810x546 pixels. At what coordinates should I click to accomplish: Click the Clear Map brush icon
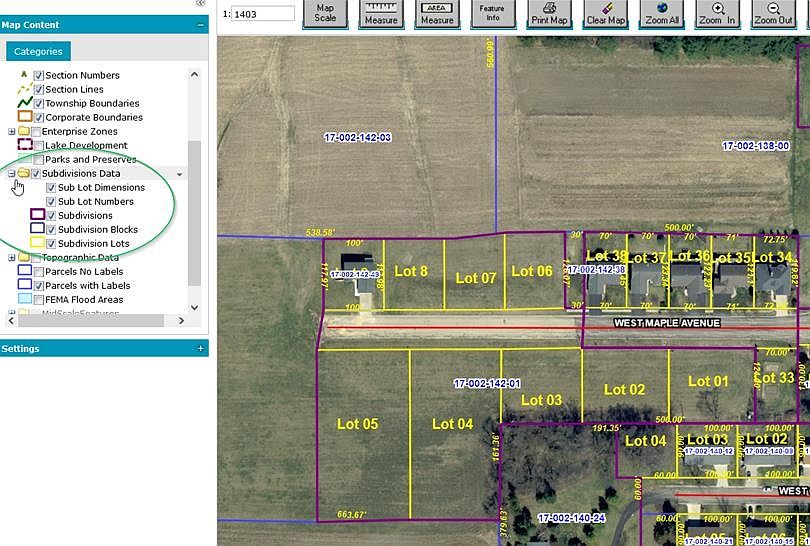[605, 13]
